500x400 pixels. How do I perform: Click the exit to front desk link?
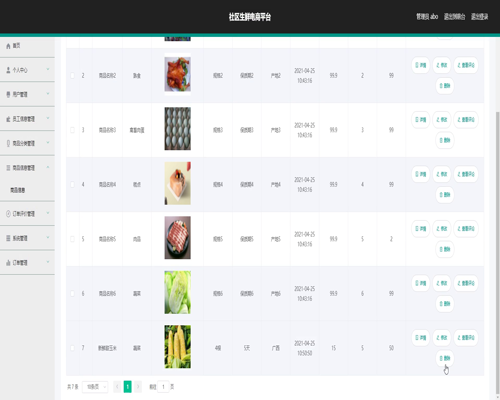point(454,17)
